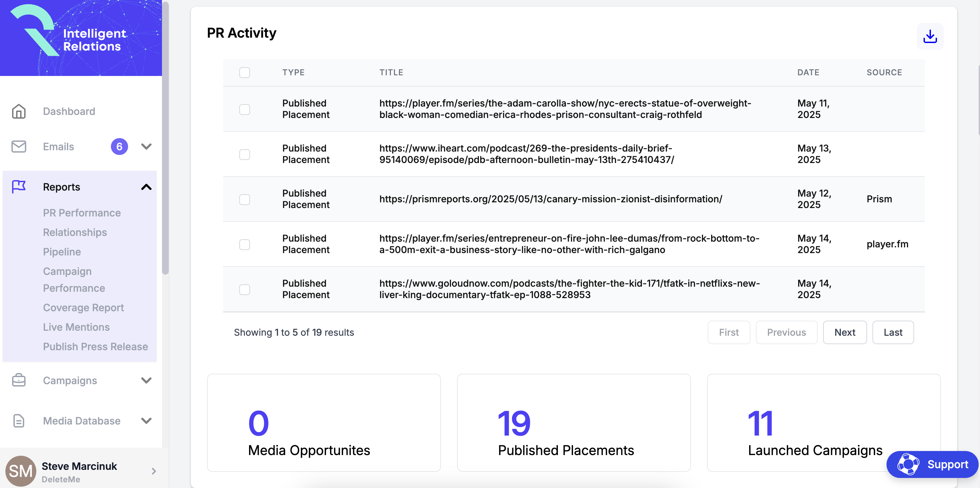Screen dimensions: 980x488
Task: Toggle the select-all checkbox in table header
Action: [245, 72]
